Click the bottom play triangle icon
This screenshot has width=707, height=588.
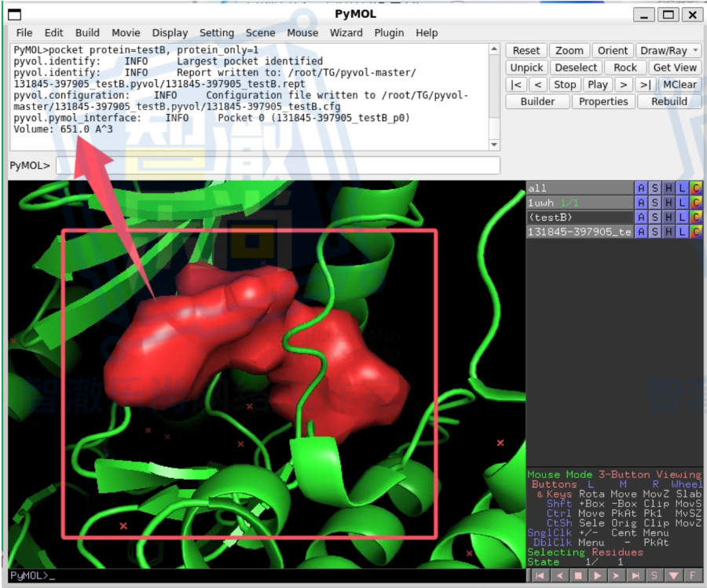(x=597, y=575)
